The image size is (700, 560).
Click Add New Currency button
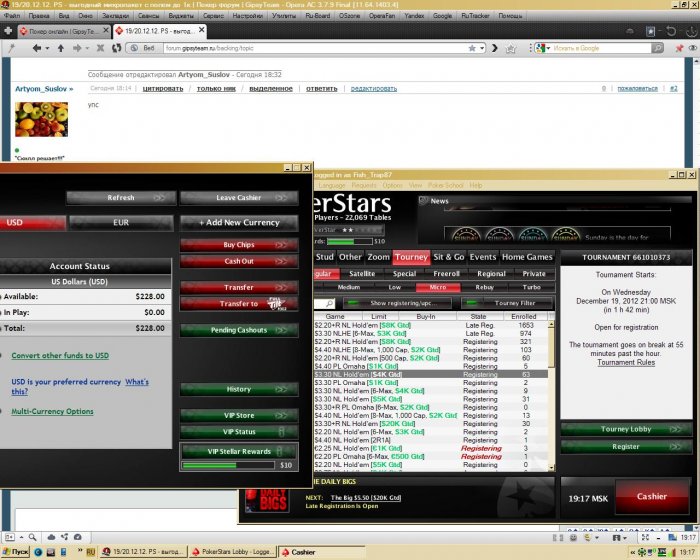(239, 222)
